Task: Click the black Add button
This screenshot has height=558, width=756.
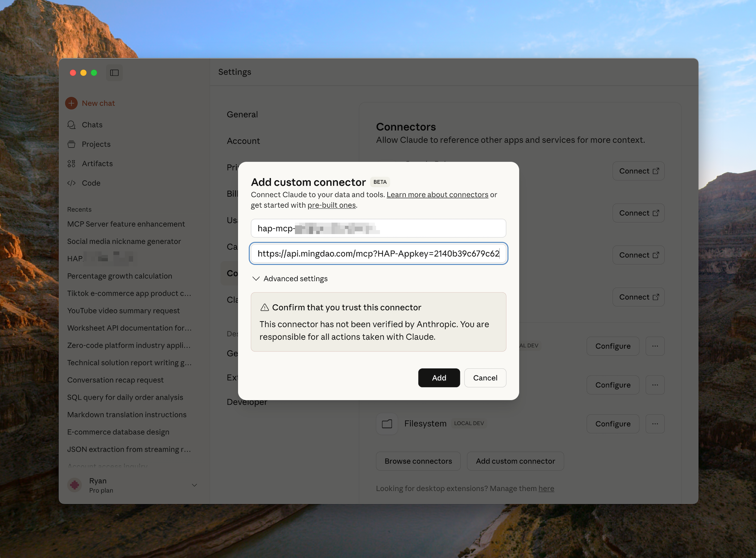Action: click(439, 378)
